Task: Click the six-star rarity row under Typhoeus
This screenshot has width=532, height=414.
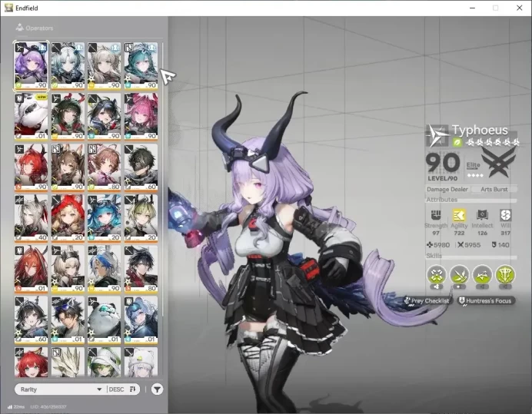Action: 492,142
